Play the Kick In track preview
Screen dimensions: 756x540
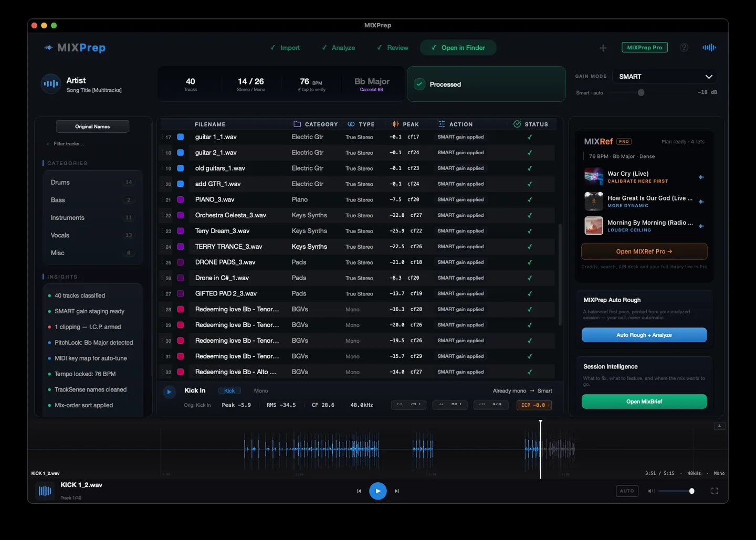pos(169,392)
